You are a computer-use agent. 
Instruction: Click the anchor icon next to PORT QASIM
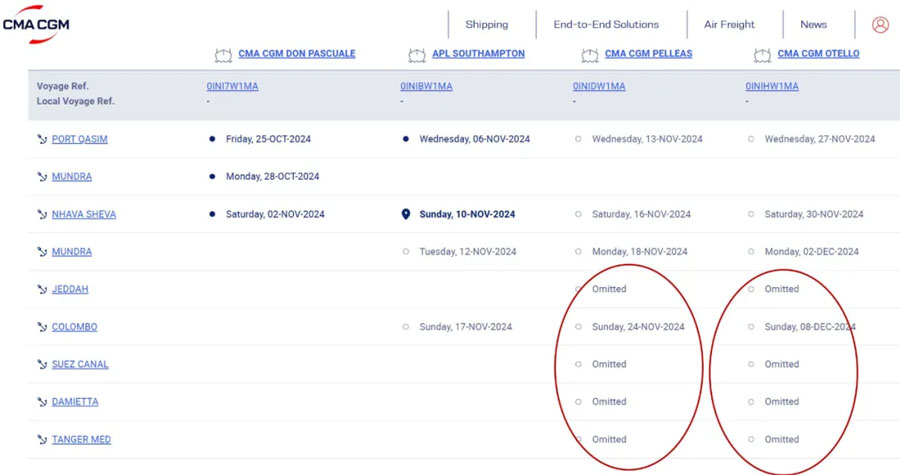pos(42,139)
